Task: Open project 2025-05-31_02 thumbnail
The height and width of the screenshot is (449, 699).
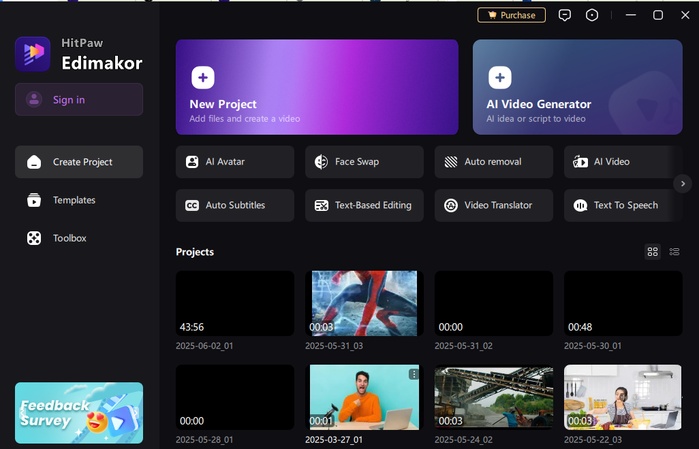Action: (493, 303)
